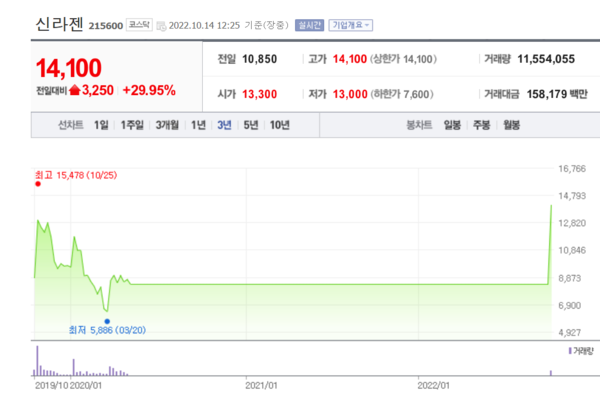Open the 기업개요 dropdown

coord(351,25)
